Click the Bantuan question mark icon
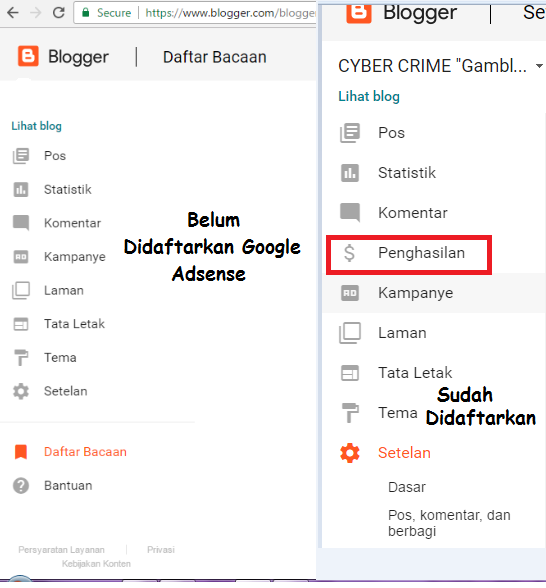The width and height of the screenshot is (546, 588). 21,486
